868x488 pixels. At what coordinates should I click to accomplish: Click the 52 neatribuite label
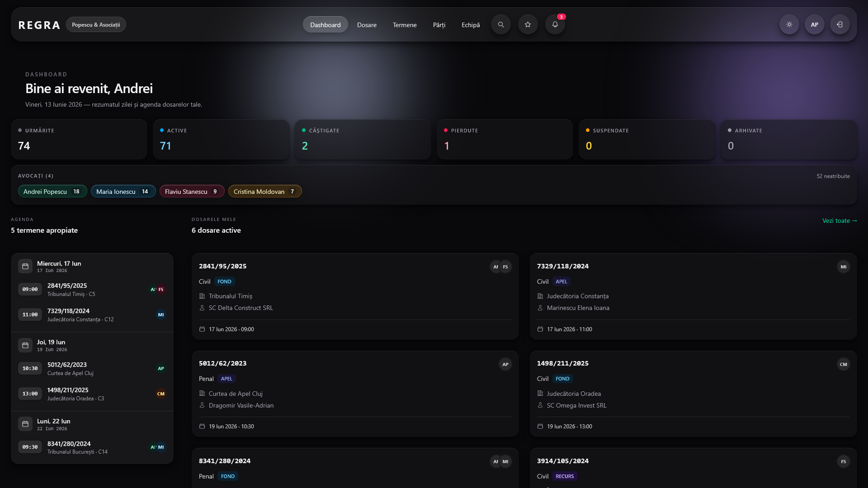click(833, 176)
